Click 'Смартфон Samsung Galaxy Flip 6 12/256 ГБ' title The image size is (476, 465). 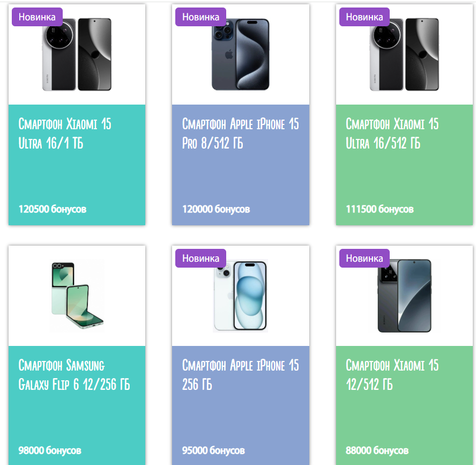pyautogui.click(x=74, y=375)
